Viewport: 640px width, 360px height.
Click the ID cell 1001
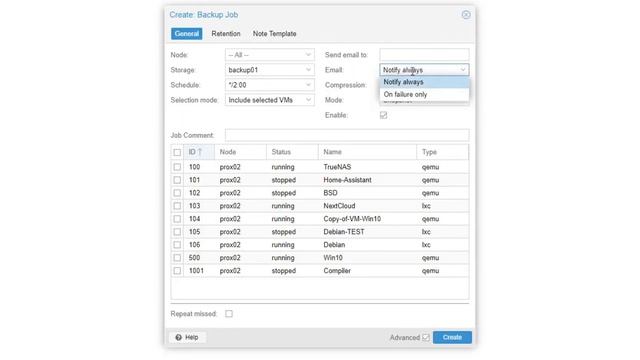pos(196,271)
